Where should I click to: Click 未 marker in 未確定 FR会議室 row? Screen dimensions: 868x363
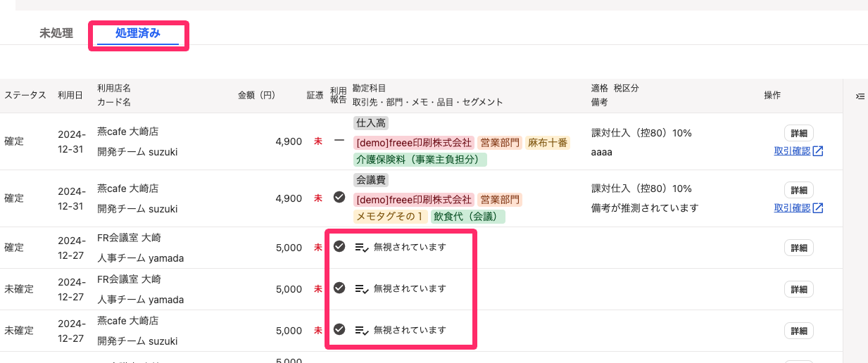pos(317,288)
